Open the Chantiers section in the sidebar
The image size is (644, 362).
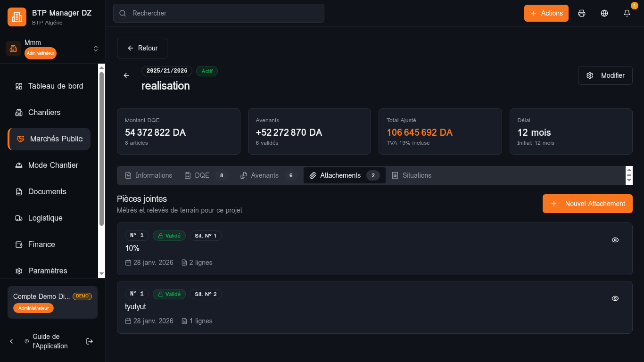click(x=45, y=112)
